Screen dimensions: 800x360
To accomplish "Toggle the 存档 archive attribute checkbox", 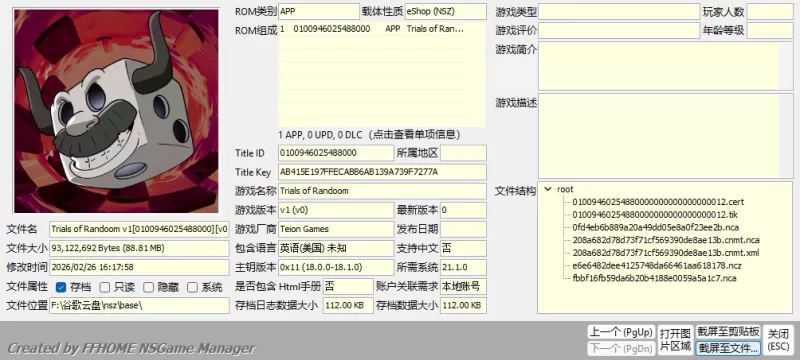I will point(61,287).
